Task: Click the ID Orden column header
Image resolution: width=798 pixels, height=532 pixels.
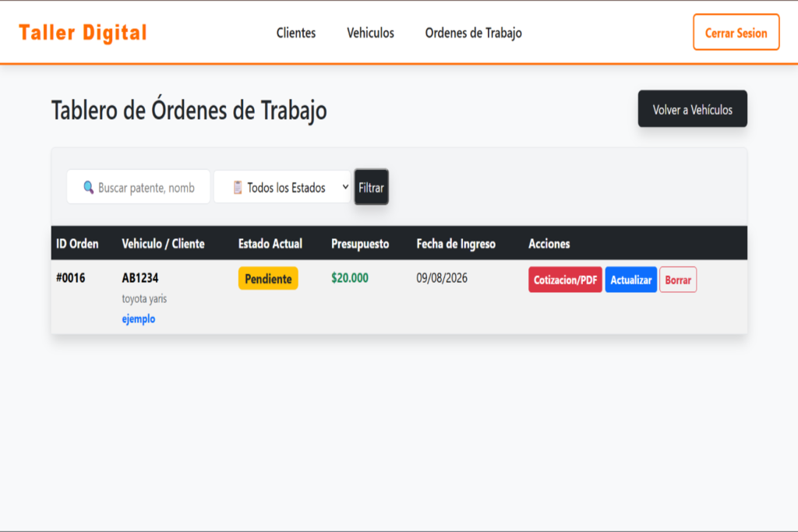Action: pyautogui.click(x=77, y=244)
